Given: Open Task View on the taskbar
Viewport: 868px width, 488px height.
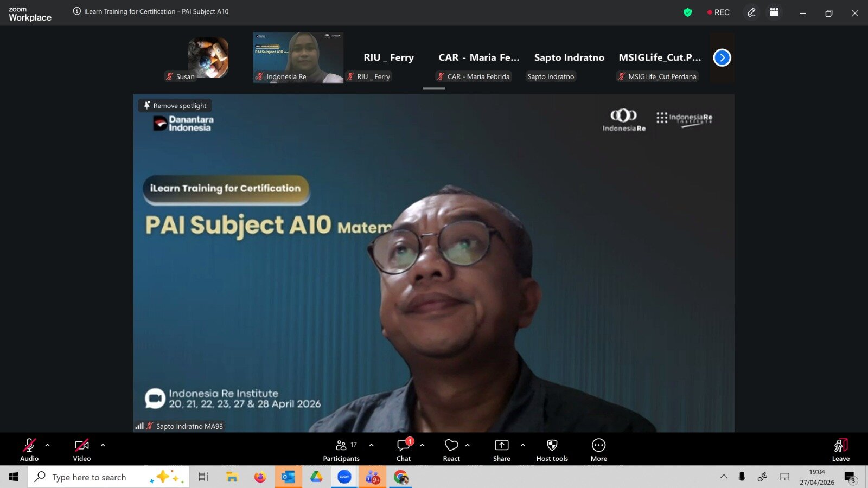Looking at the screenshot, I should (203, 477).
